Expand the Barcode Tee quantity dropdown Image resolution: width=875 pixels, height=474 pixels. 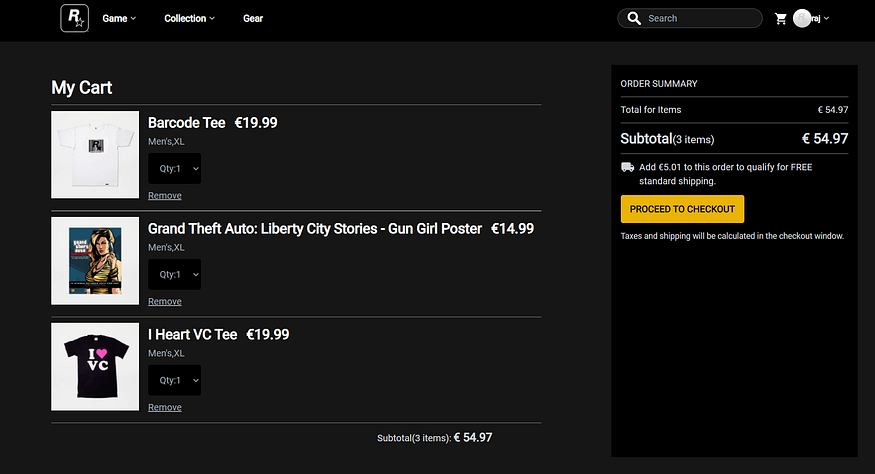pos(174,169)
